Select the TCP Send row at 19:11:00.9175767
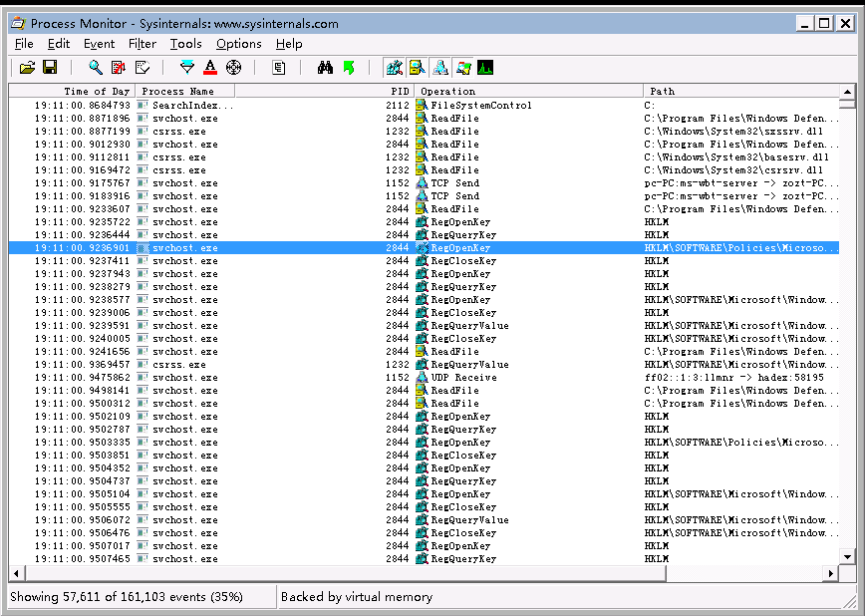 tap(424, 182)
